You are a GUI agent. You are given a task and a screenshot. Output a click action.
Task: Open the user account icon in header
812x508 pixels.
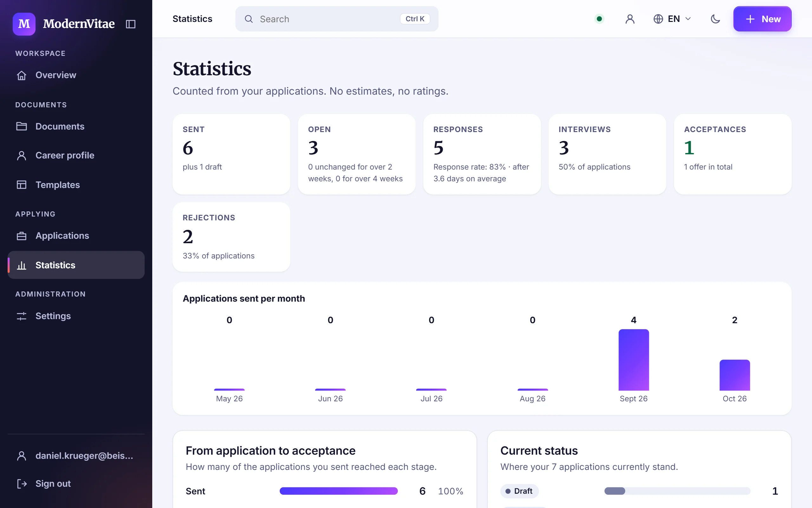tap(630, 19)
